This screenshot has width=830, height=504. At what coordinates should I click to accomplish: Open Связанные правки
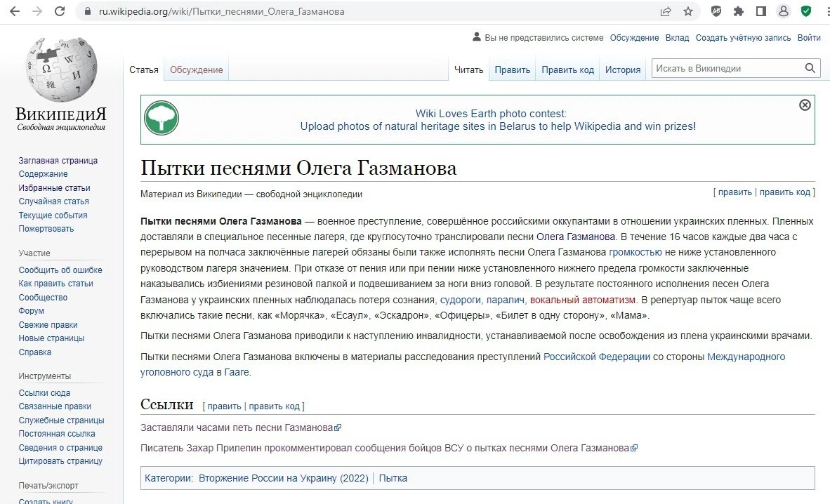click(55, 406)
